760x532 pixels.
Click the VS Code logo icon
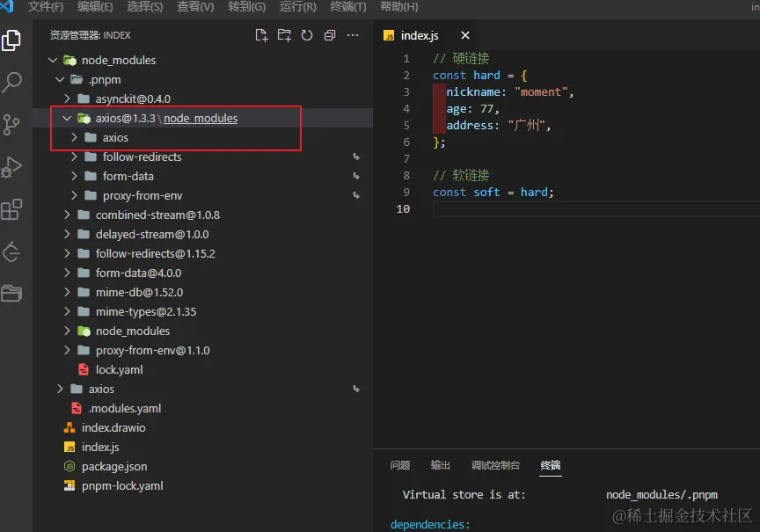click(7, 7)
